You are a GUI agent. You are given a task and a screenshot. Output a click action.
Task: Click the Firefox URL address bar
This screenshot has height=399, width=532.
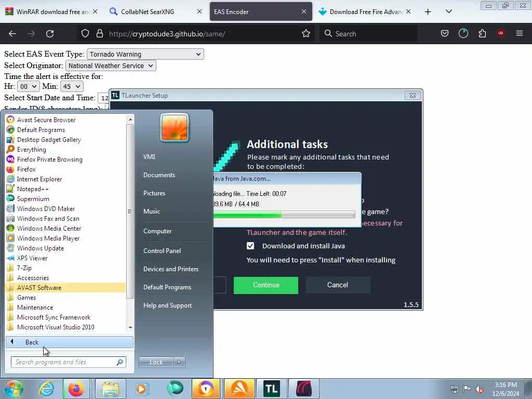pyautogui.click(x=196, y=34)
